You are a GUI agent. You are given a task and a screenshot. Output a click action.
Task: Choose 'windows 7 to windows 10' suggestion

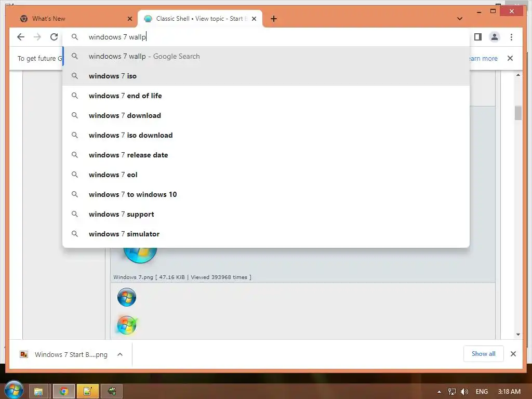tap(266, 194)
